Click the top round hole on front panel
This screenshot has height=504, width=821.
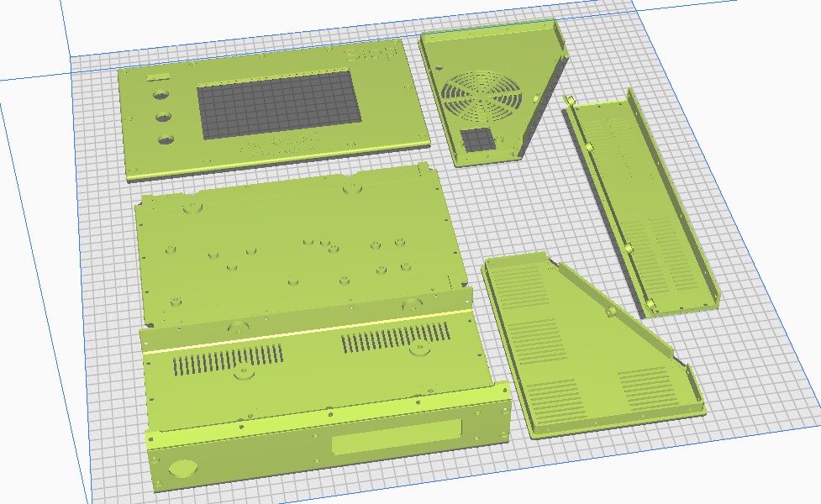click(x=161, y=97)
